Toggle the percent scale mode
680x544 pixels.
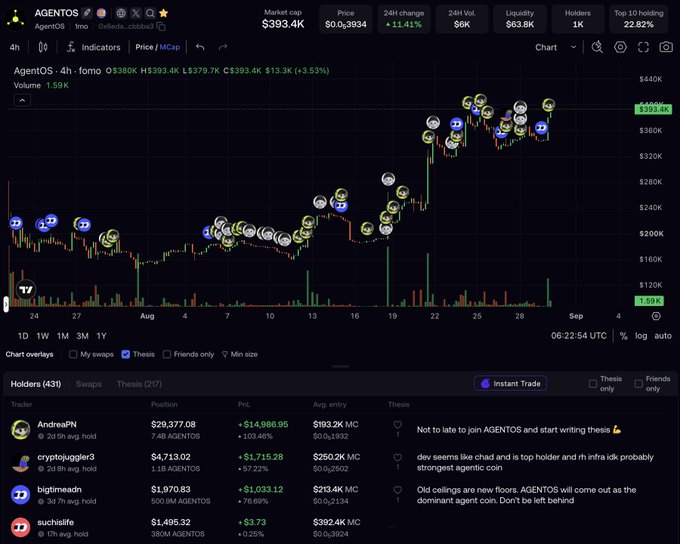click(x=624, y=335)
